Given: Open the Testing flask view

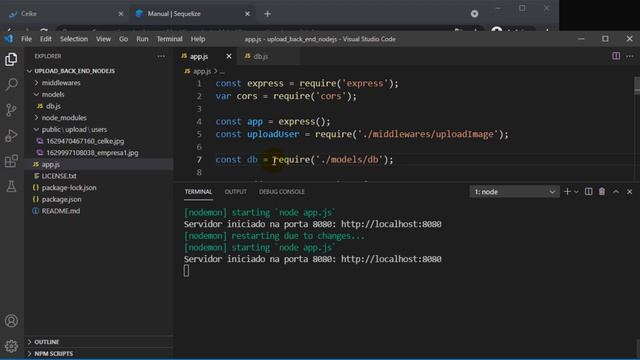Looking at the screenshot, I should click(x=11, y=186).
